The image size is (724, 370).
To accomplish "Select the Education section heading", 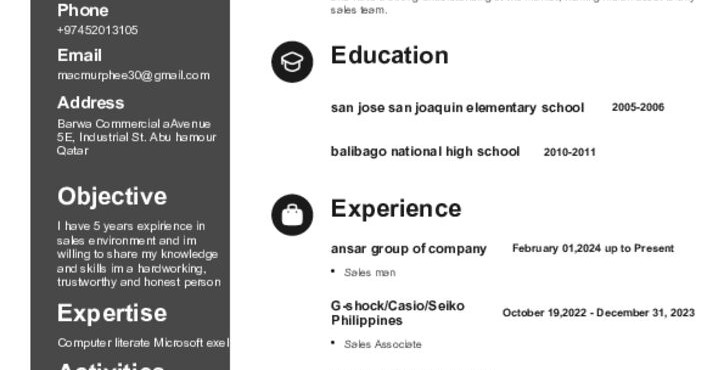I will click(389, 55).
